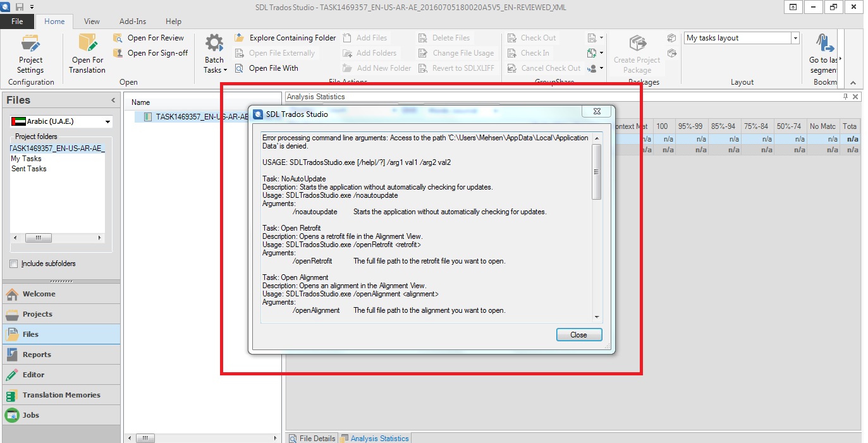The width and height of the screenshot is (868, 443).
Task: Select Open File Externally
Action: tap(274, 53)
